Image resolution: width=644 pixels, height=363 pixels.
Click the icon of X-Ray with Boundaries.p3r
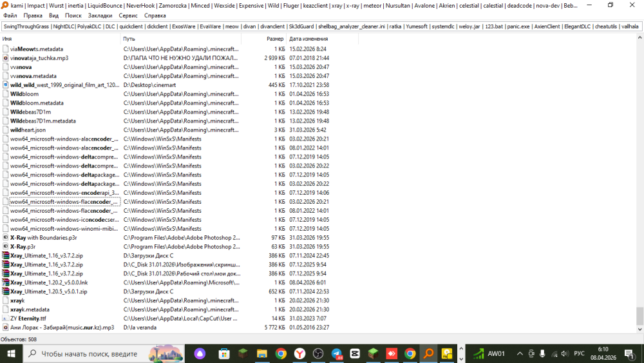[x=5, y=238]
